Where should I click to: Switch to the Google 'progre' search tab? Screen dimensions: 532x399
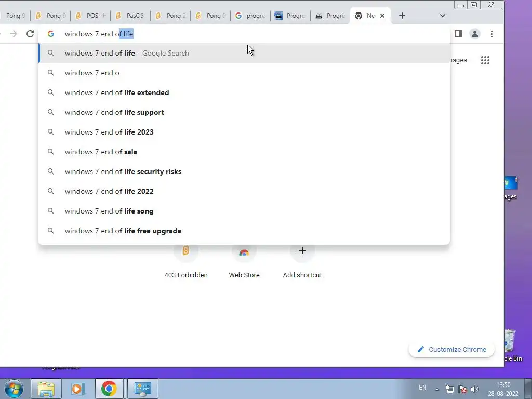click(x=250, y=16)
